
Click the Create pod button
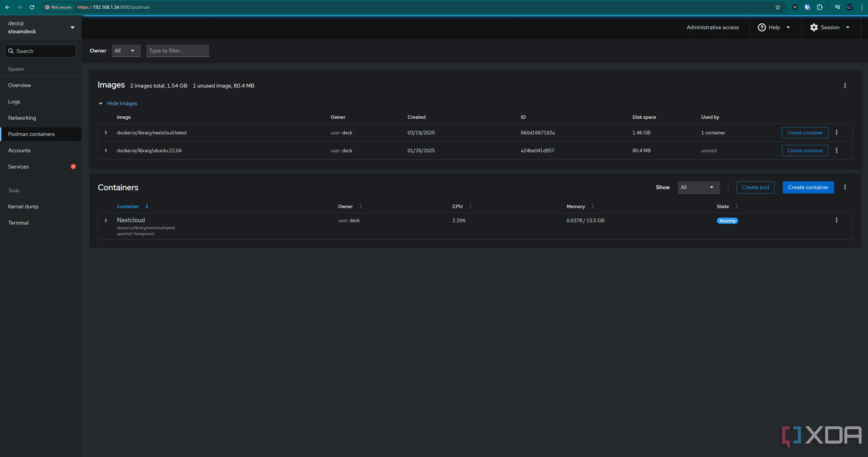click(x=755, y=187)
